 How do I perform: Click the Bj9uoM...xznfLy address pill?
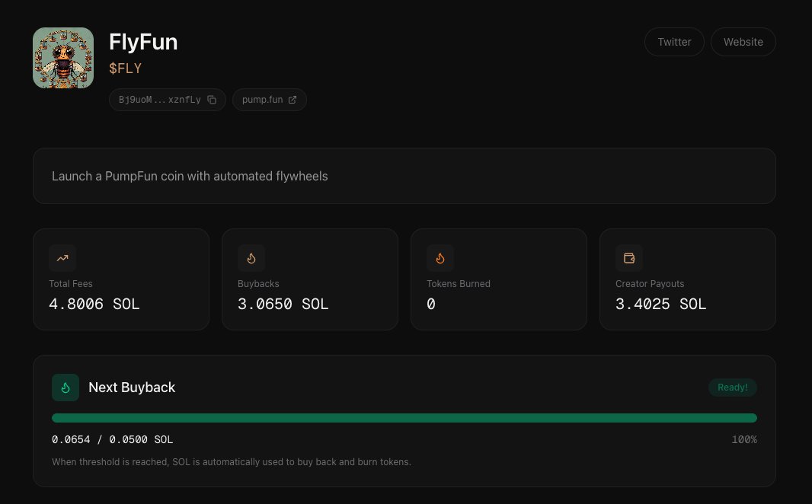(168, 100)
